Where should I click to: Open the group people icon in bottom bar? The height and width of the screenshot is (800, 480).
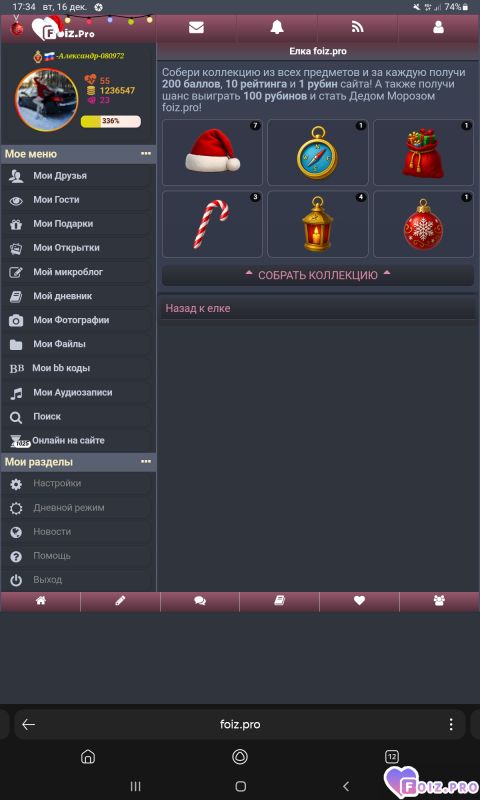click(439, 601)
